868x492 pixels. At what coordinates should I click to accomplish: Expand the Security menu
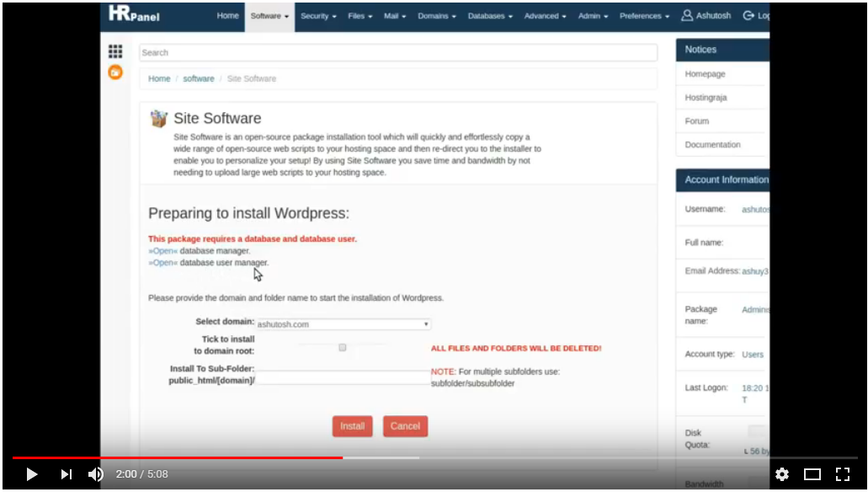click(318, 16)
